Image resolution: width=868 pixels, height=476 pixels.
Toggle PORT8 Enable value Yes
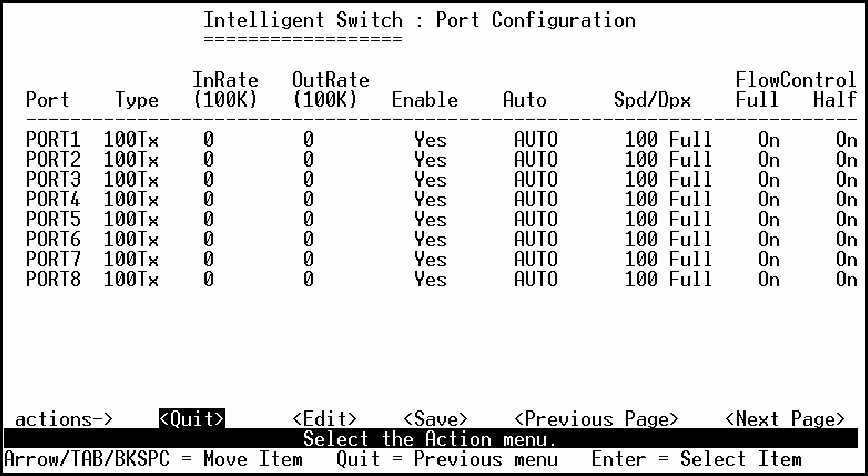[x=430, y=280]
